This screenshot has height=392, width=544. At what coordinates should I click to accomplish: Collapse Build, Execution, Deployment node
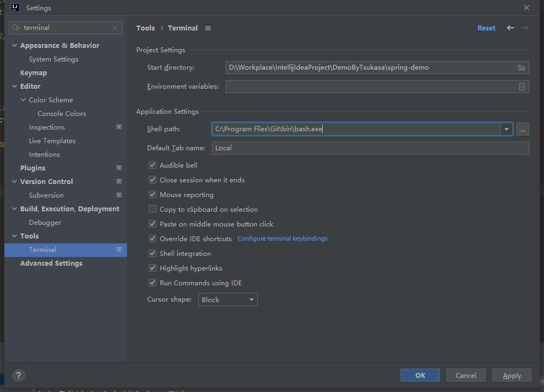click(x=15, y=209)
